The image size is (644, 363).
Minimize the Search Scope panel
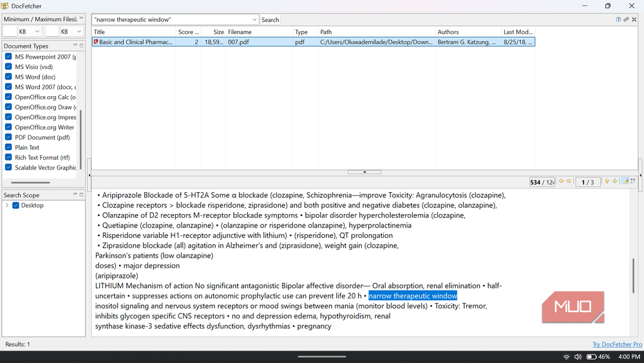75,194
